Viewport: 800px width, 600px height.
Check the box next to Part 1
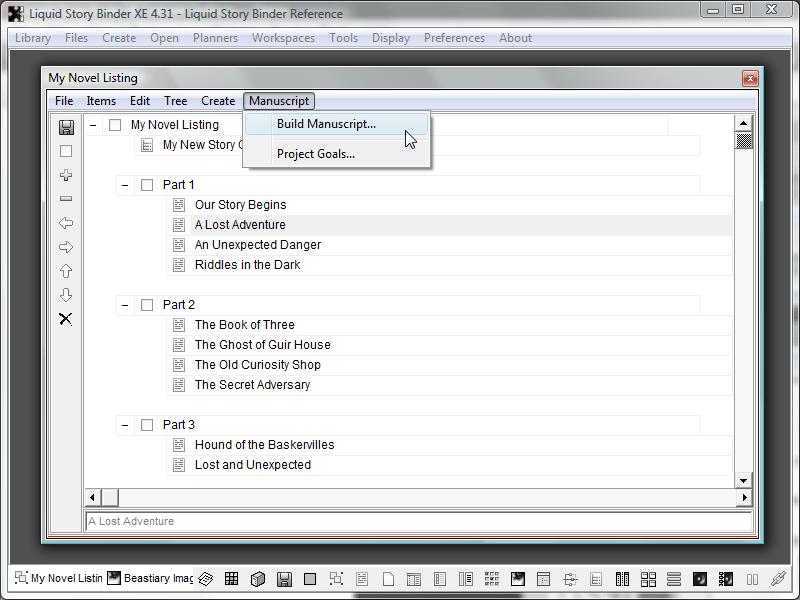click(x=147, y=185)
